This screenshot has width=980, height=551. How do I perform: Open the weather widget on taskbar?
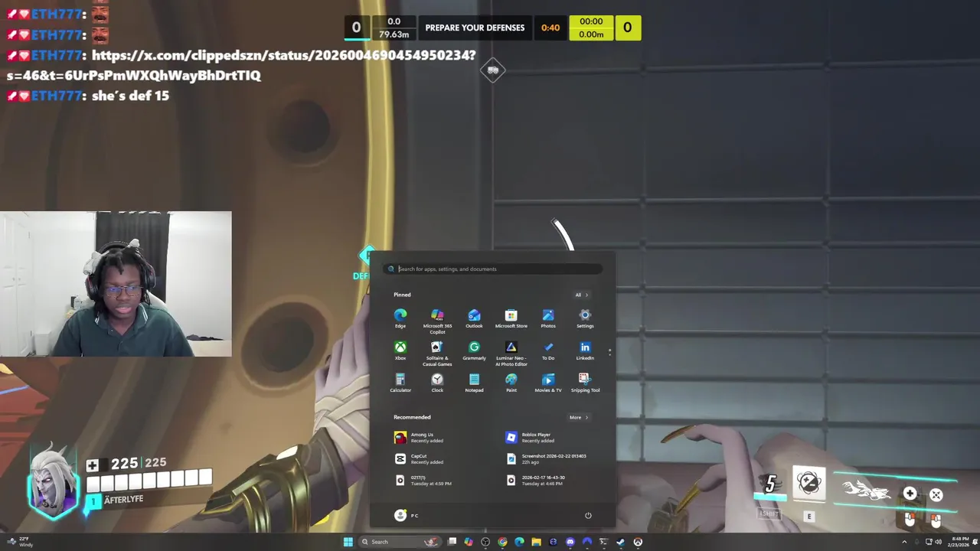[x=21, y=542]
